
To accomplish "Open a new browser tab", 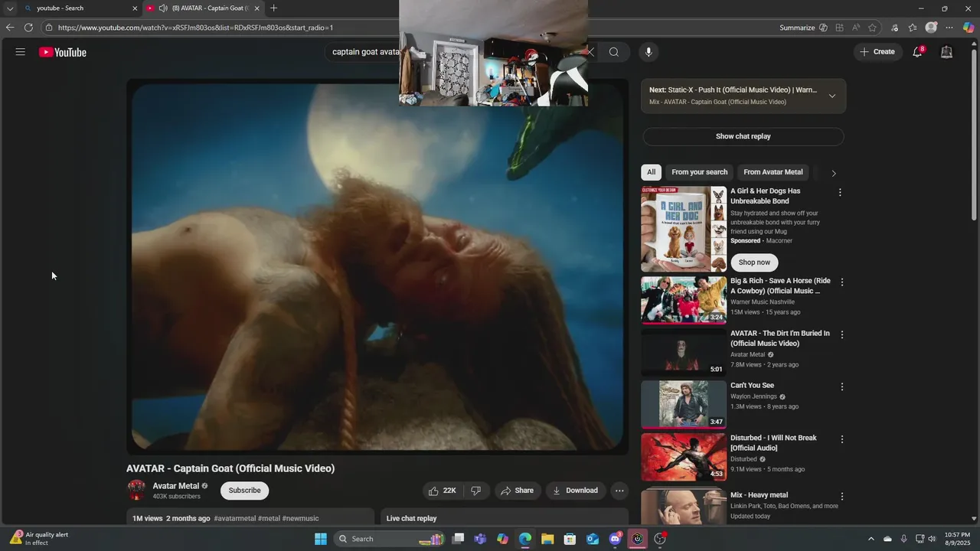I will tap(273, 8).
